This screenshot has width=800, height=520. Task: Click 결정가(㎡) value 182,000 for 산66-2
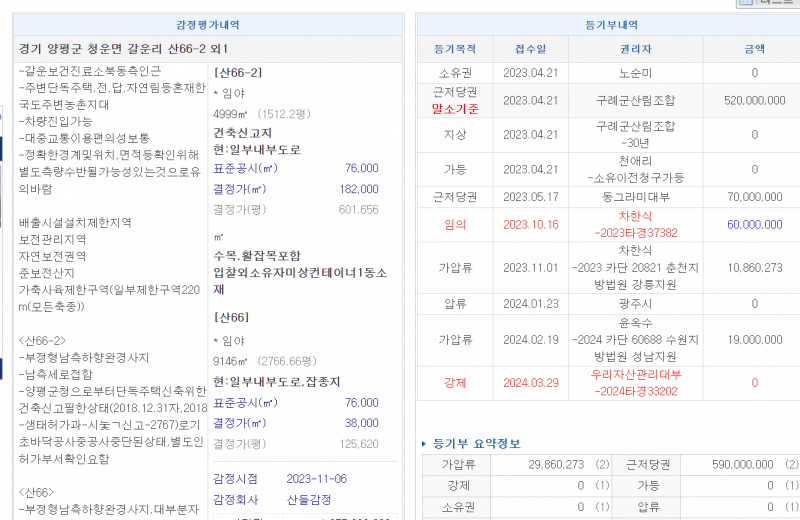point(359,189)
